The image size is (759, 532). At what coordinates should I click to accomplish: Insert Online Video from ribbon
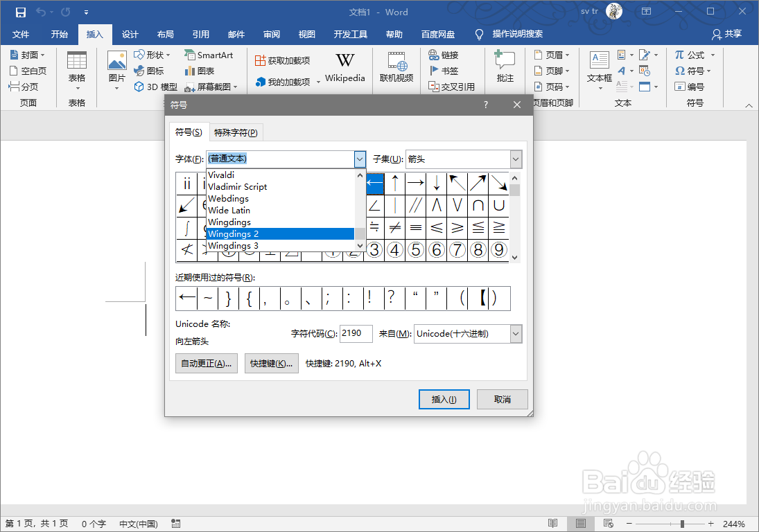tap(396, 66)
